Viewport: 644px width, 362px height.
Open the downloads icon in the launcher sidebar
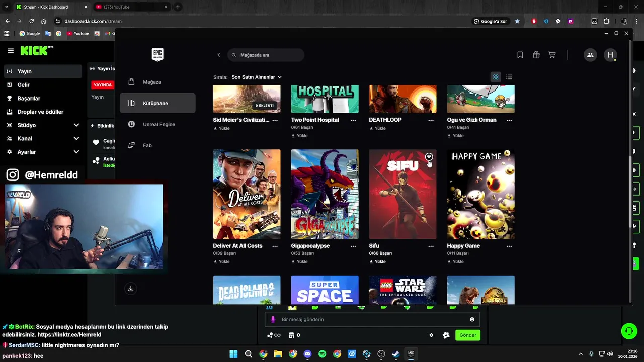(x=131, y=288)
